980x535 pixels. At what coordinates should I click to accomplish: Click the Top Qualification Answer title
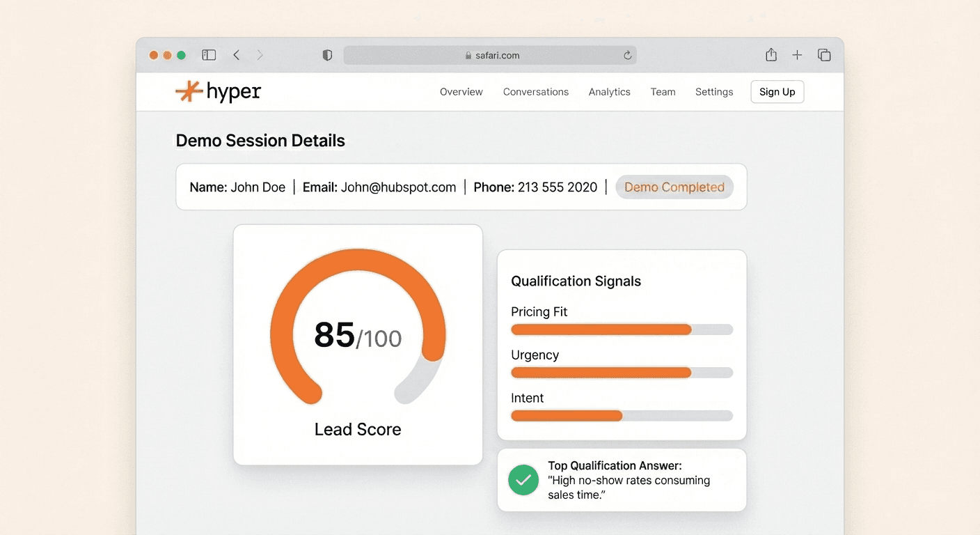pos(615,465)
